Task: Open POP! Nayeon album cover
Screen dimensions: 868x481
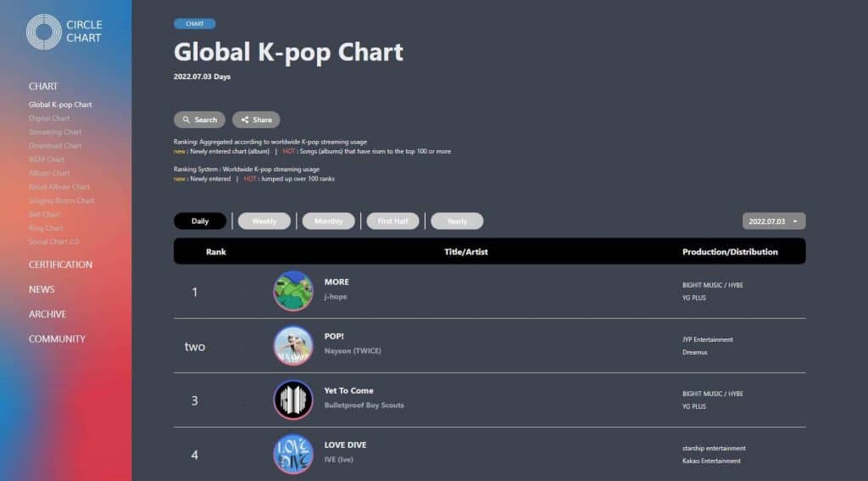Action: (293, 345)
